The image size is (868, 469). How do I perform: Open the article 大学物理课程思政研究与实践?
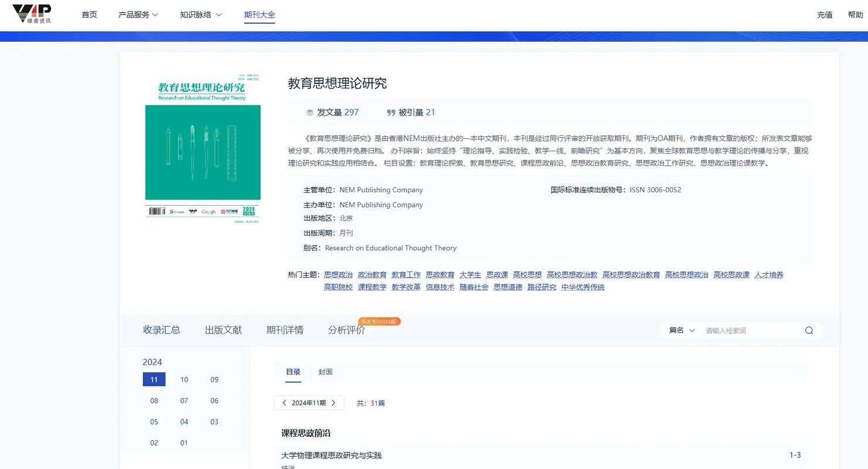[x=331, y=455]
